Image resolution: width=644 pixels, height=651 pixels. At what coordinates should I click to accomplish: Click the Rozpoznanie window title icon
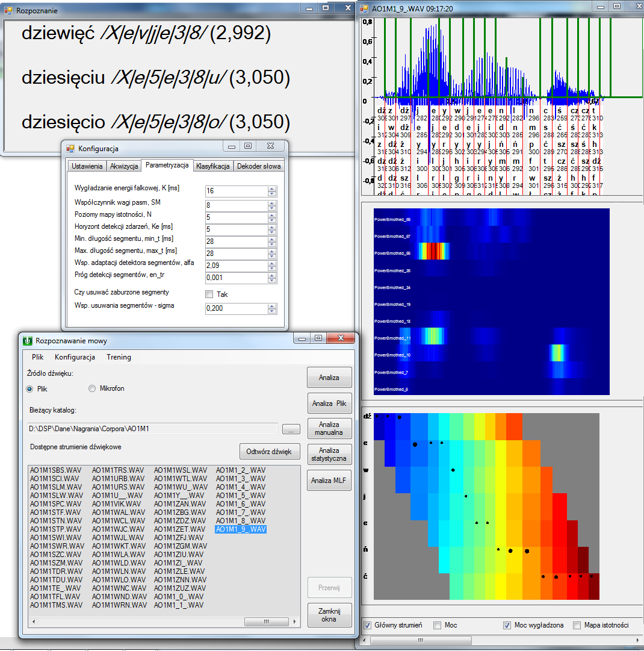(x=8, y=10)
